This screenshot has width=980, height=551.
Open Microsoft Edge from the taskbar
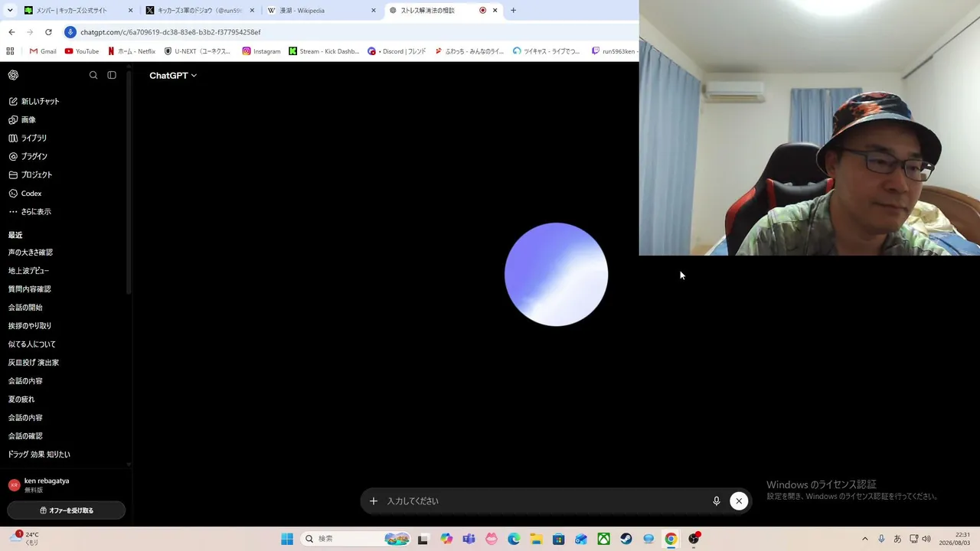pos(514,539)
